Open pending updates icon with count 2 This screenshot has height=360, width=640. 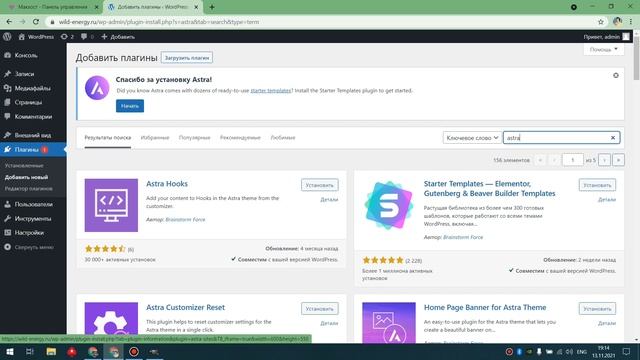pyautogui.click(x=67, y=37)
